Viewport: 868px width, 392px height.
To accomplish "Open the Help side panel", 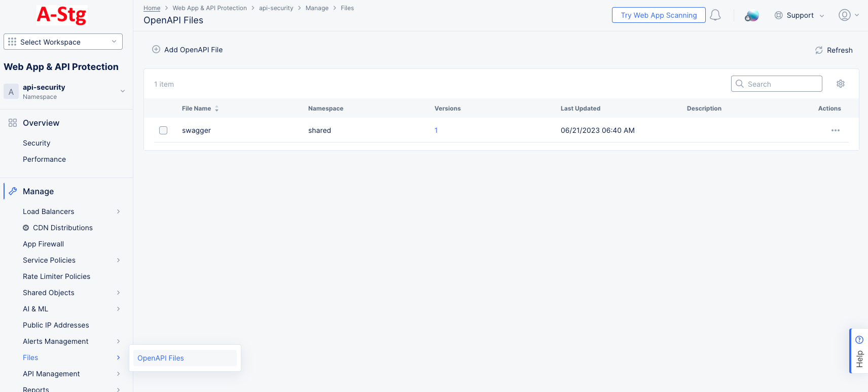I will [859, 351].
